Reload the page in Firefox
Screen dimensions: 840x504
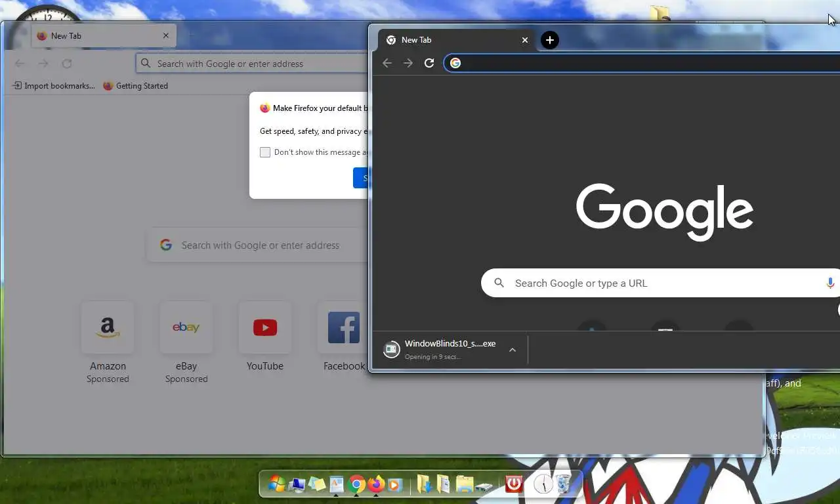click(67, 64)
